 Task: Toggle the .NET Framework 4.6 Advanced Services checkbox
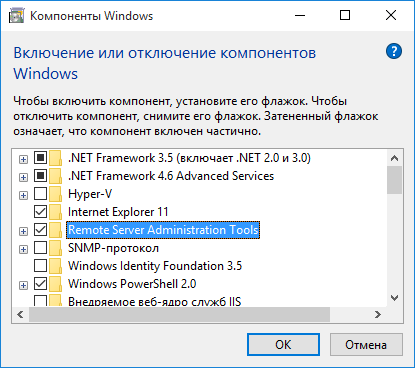pos(40,176)
